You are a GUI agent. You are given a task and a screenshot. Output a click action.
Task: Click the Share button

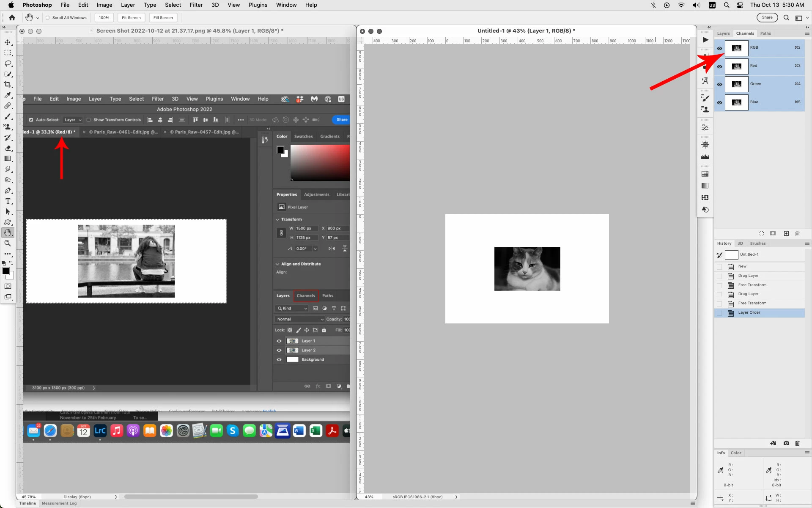(767, 17)
